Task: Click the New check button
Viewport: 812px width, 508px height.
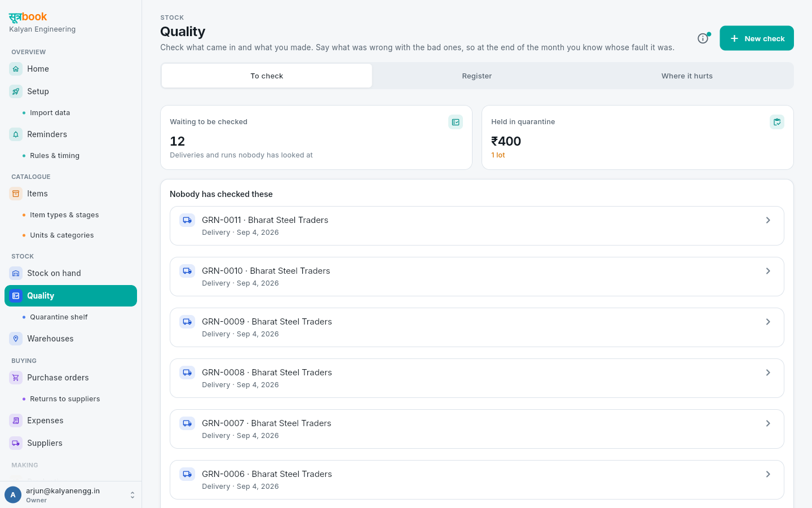Action: [x=757, y=38]
